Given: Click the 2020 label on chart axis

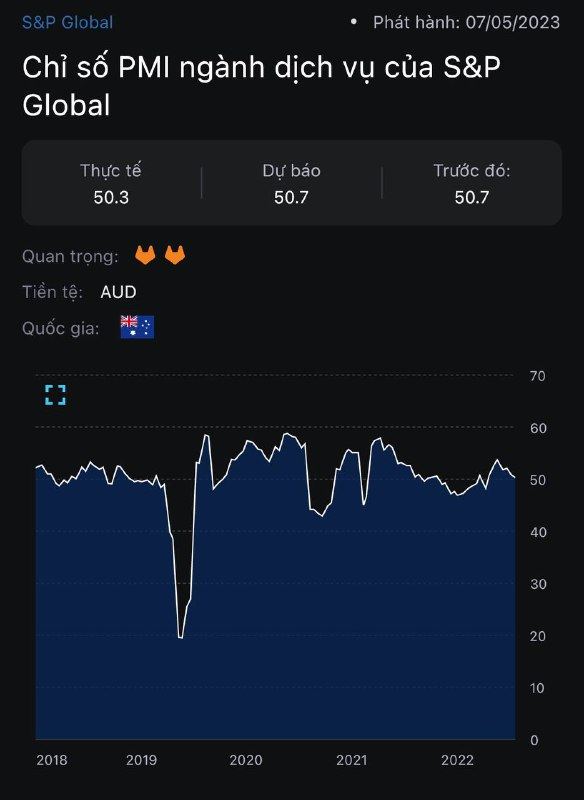Looking at the screenshot, I should (x=246, y=760).
